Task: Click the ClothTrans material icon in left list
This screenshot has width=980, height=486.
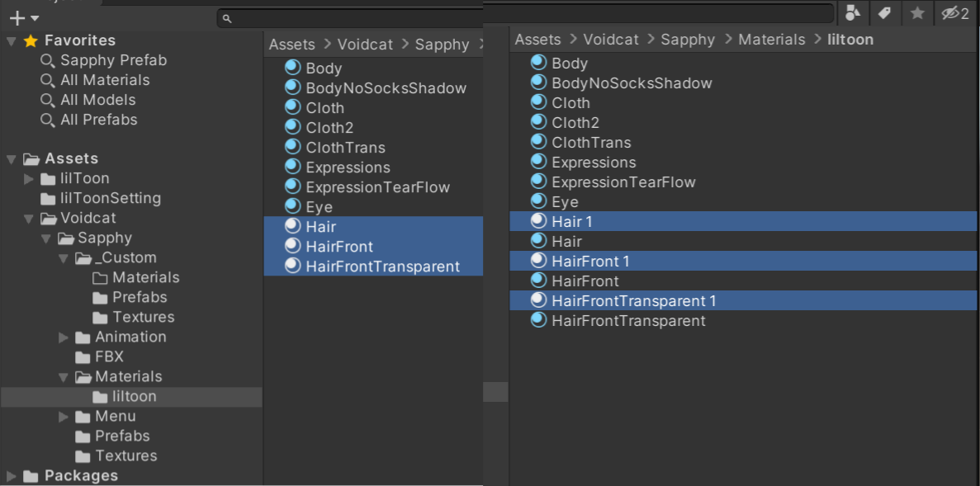Action: [x=292, y=147]
